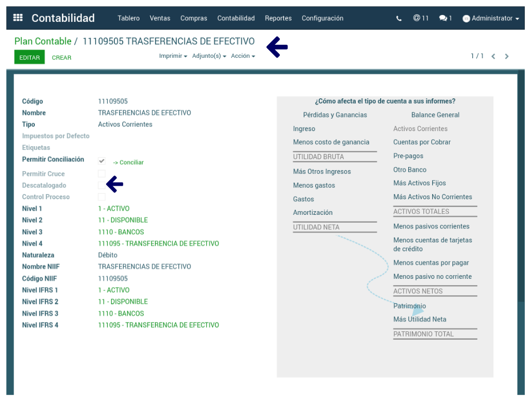
Task: Open the apps grid menu icon
Action: pos(18,18)
